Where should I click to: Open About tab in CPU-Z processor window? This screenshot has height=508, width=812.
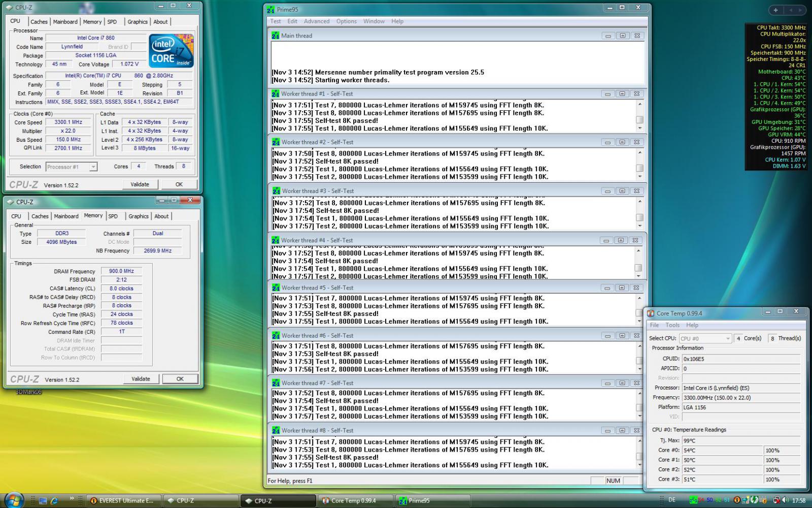pyautogui.click(x=160, y=22)
